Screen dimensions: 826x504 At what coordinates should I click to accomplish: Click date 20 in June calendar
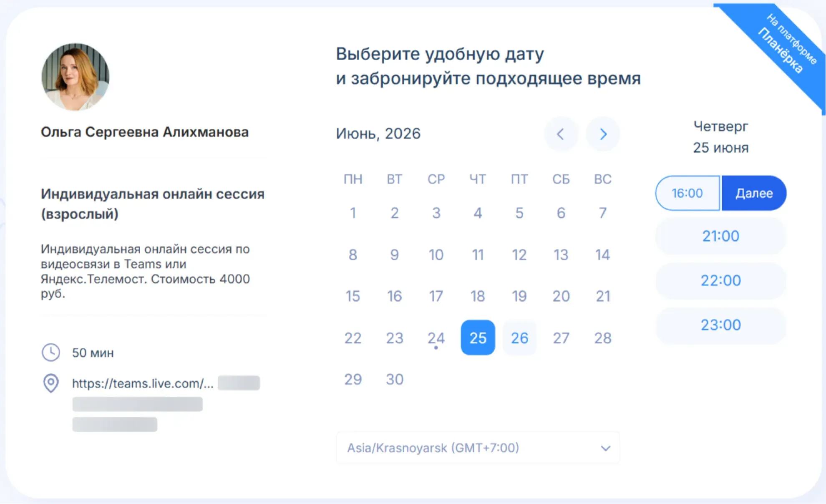[x=561, y=296]
